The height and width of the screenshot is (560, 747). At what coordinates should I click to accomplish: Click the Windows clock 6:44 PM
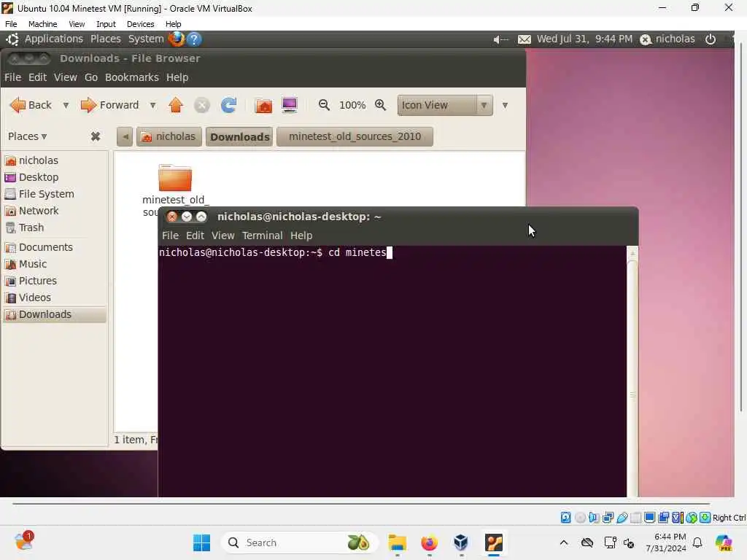point(670,537)
